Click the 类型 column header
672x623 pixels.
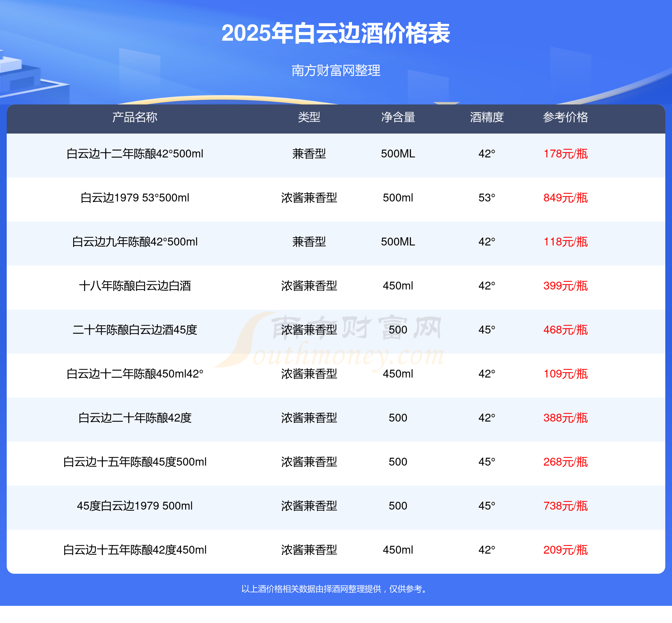(x=309, y=117)
